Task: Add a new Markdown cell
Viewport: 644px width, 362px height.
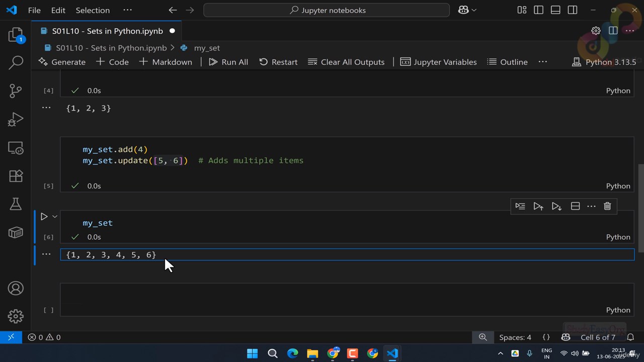Action: point(166,62)
